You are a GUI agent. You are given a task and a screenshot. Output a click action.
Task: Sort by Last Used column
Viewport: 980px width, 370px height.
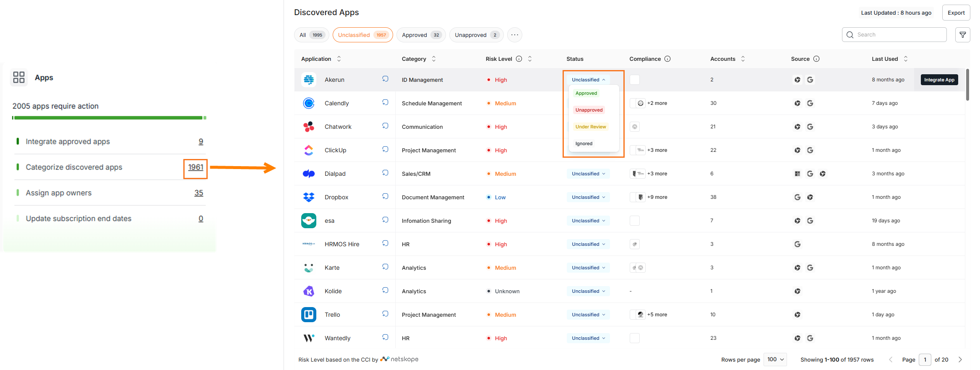[906, 59]
